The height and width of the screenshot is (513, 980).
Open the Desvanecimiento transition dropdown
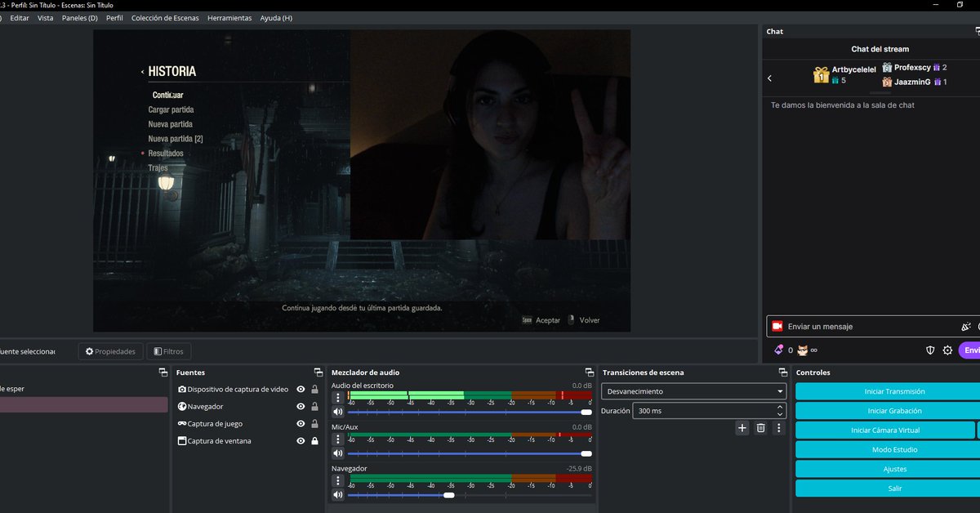point(694,391)
